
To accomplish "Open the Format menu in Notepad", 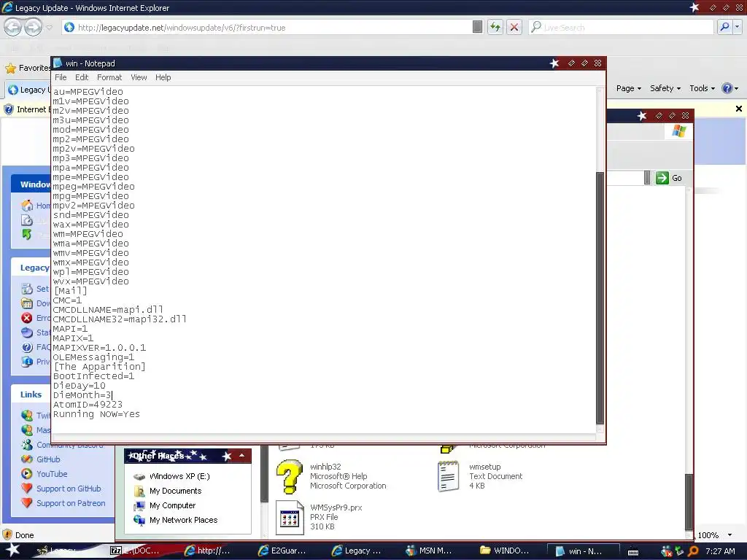I will (x=109, y=77).
